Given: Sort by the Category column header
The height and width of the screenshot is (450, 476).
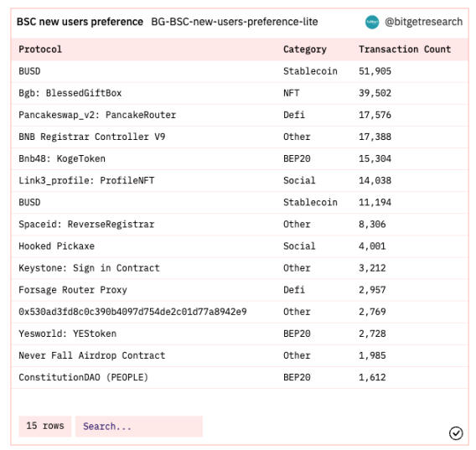Looking at the screenshot, I should click(305, 49).
